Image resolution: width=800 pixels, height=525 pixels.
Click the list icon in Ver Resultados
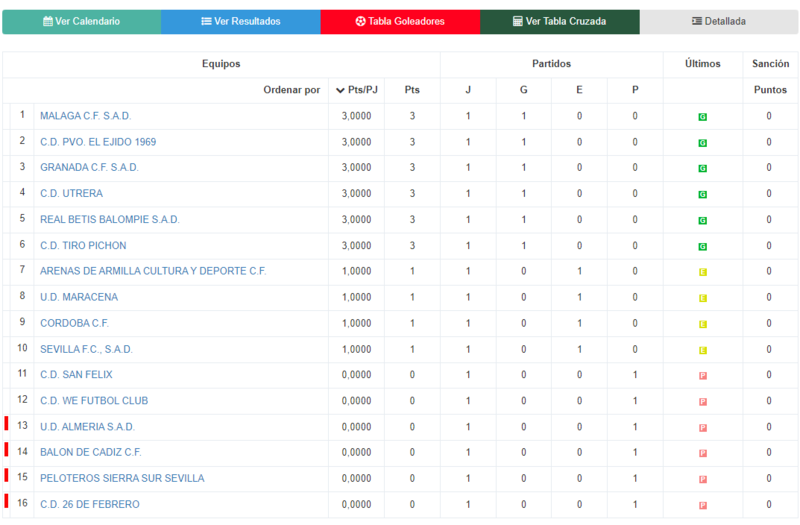(206, 21)
